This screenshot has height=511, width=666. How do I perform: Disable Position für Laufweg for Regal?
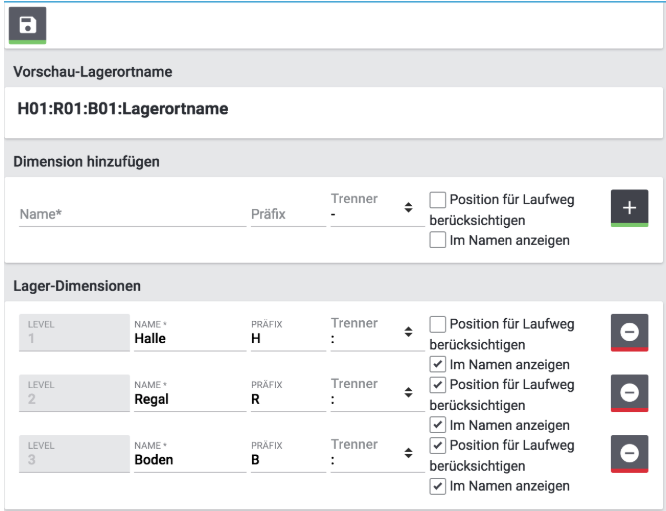(x=437, y=385)
